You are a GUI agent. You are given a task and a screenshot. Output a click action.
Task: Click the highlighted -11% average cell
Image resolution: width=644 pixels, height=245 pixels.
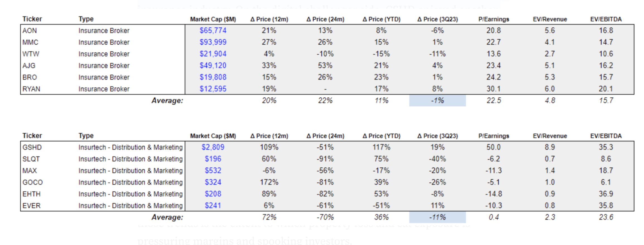437,217
